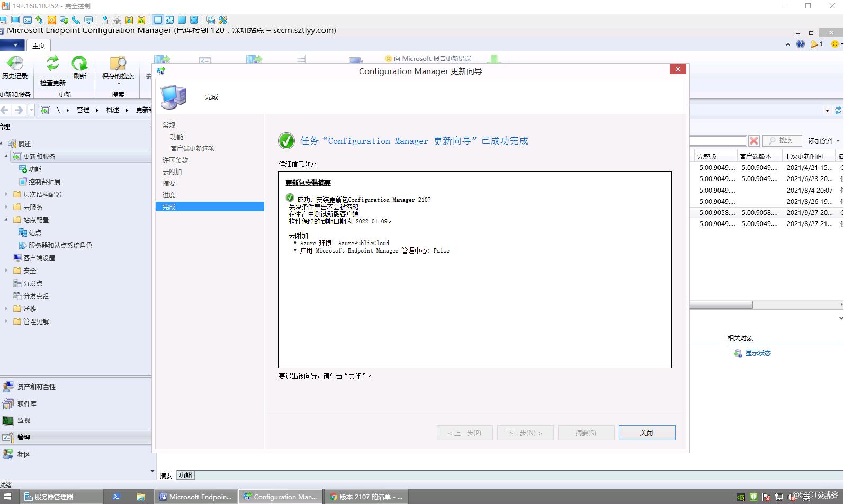Sort by the 上次更新时间 column header

809,156
